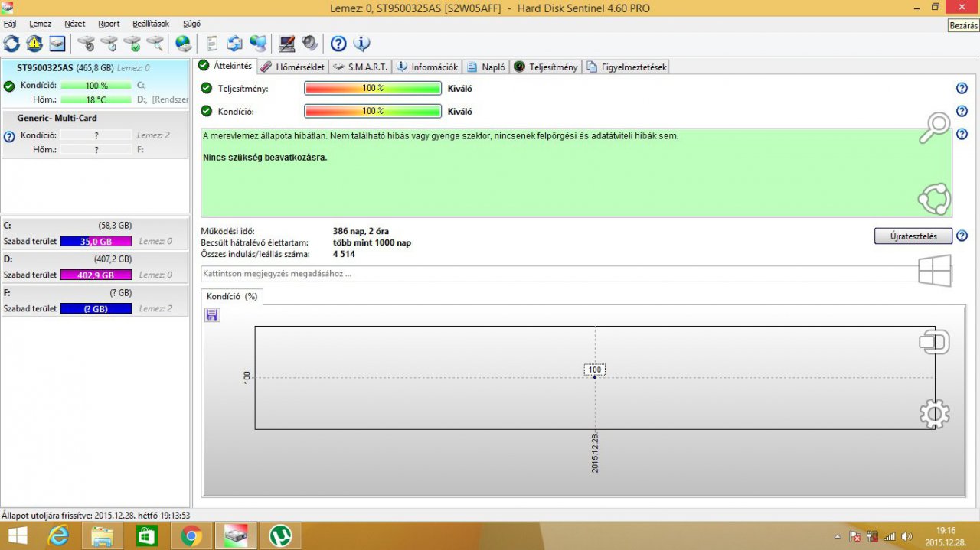The height and width of the screenshot is (550, 980).
Task: Click help icon beside Kondíció row
Action: (962, 111)
